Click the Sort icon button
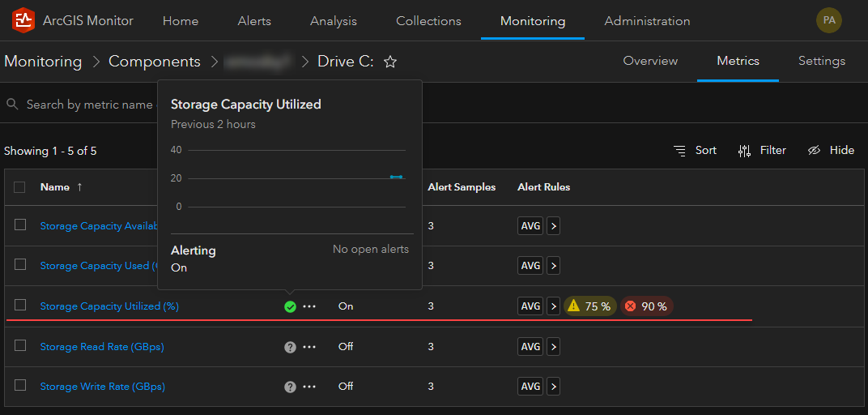Viewport: 868px width, 415px height. (x=680, y=150)
